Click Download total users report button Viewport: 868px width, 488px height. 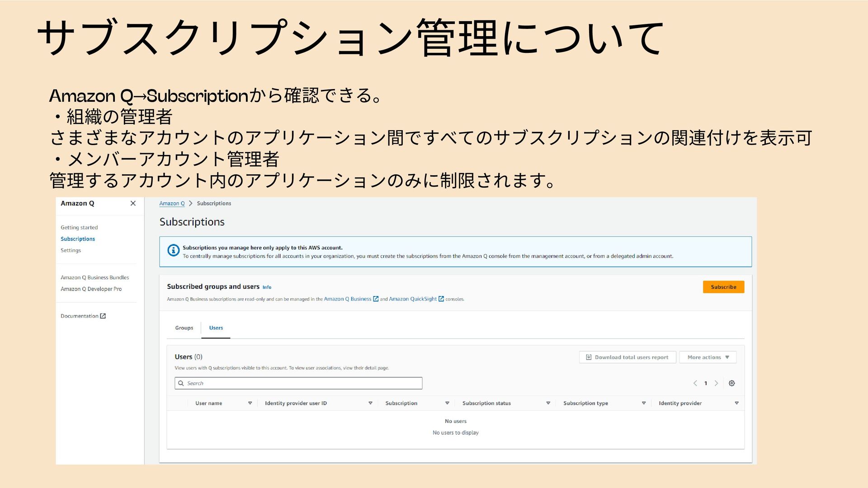[627, 357]
